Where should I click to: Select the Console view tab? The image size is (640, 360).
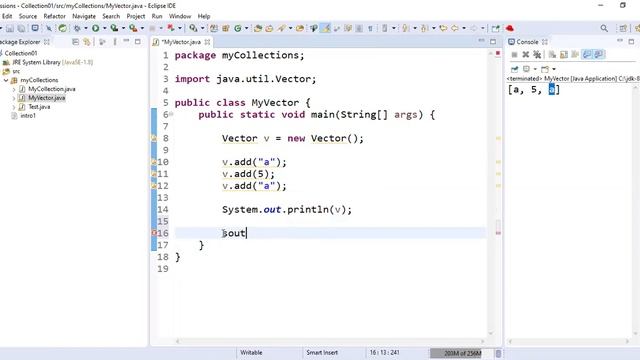coord(527,42)
